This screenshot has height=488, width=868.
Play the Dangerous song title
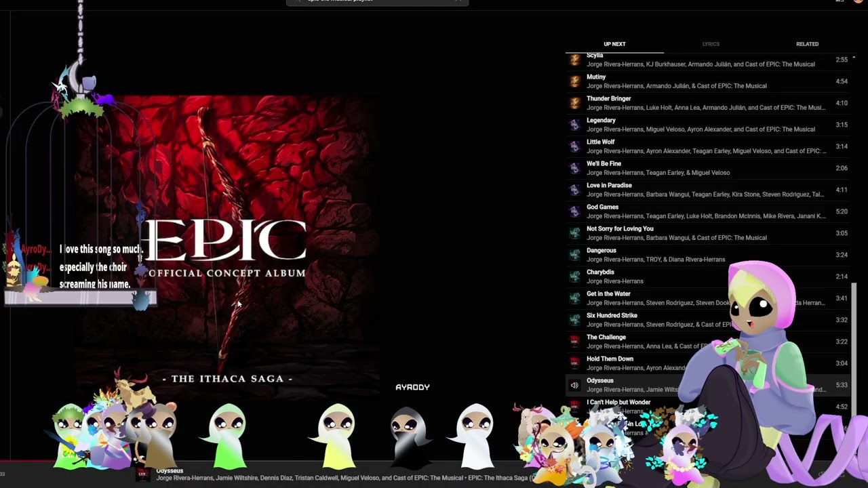(601, 251)
